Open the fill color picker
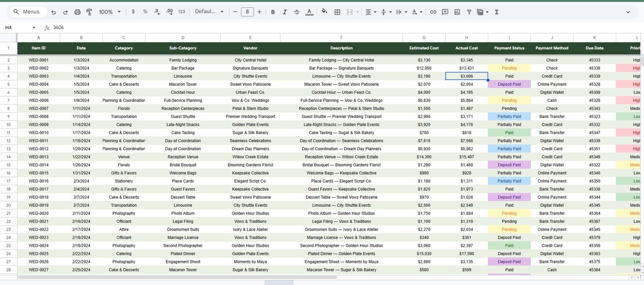This screenshot has height=285, width=644. tap(324, 12)
